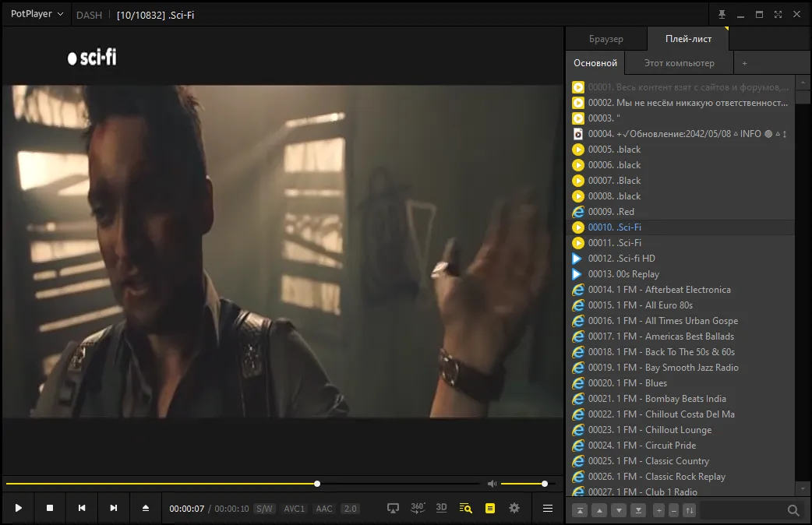Add a new playlist with plus tab
Image resolution: width=812 pixels, height=525 pixels.
tap(744, 63)
